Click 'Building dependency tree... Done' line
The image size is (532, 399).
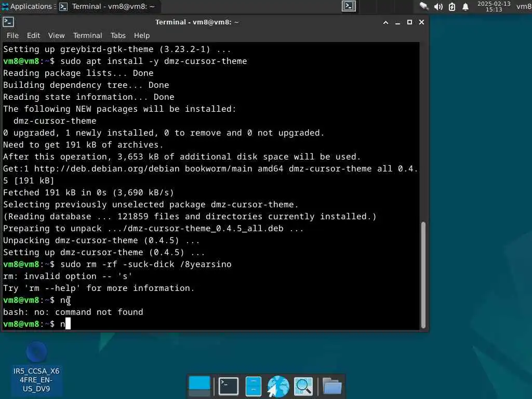[86, 85]
